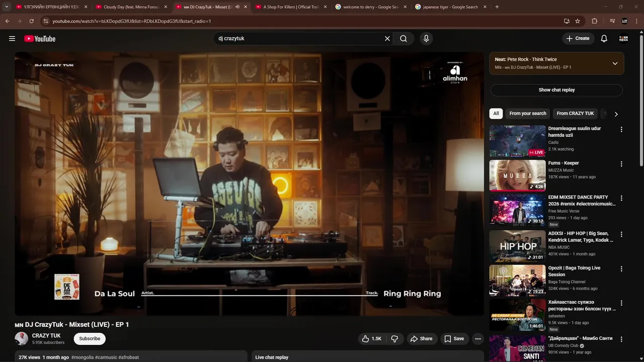644x362 pixels.
Task: Bookmark this page with the star
Action: click(x=578, y=21)
